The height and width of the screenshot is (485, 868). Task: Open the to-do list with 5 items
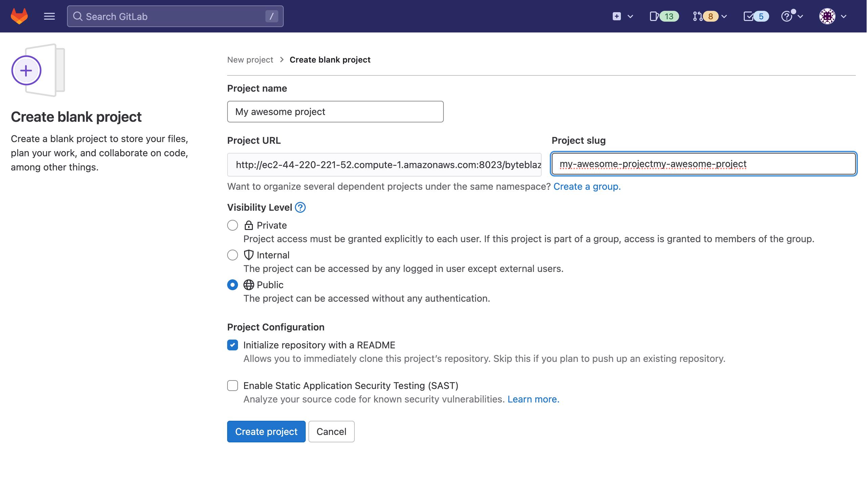pos(756,16)
